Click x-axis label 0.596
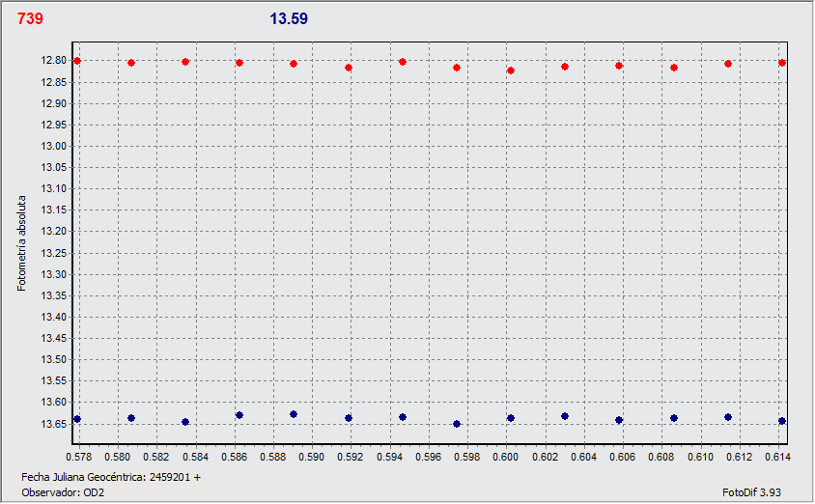This screenshot has width=815, height=504. point(429,457)
